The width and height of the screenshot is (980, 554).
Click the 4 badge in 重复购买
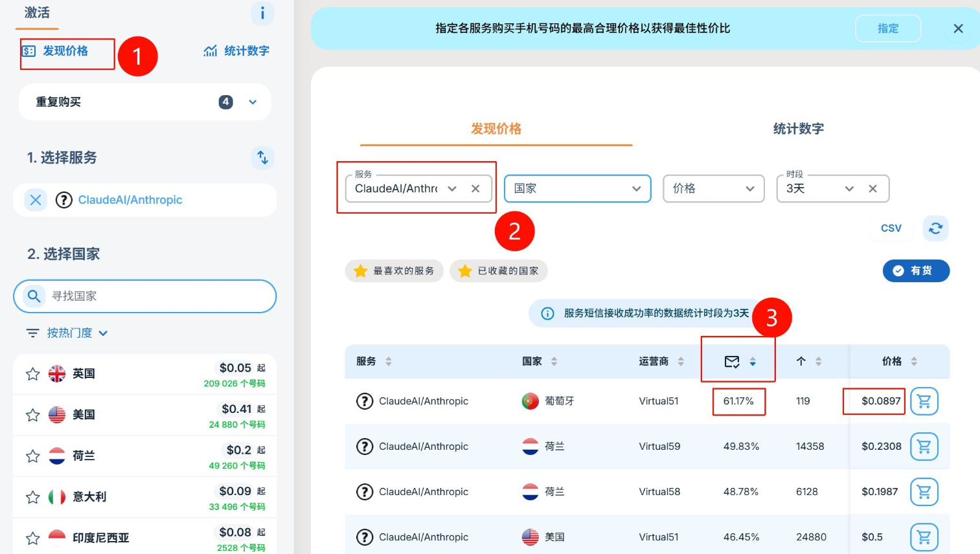click(225, 102)
